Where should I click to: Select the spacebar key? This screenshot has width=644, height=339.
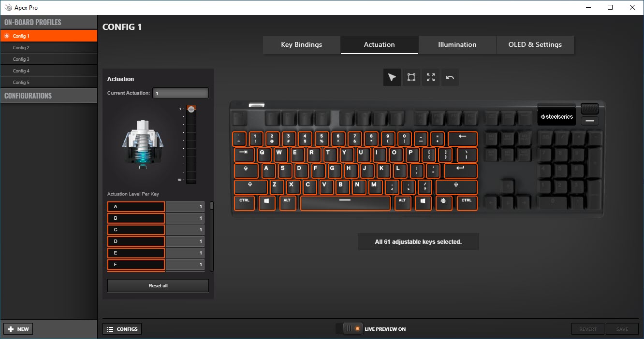(x=345, y=203)
